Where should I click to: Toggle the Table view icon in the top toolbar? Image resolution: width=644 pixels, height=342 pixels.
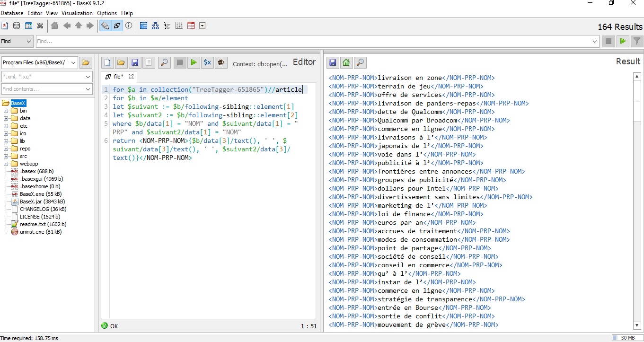click(191, 26)
